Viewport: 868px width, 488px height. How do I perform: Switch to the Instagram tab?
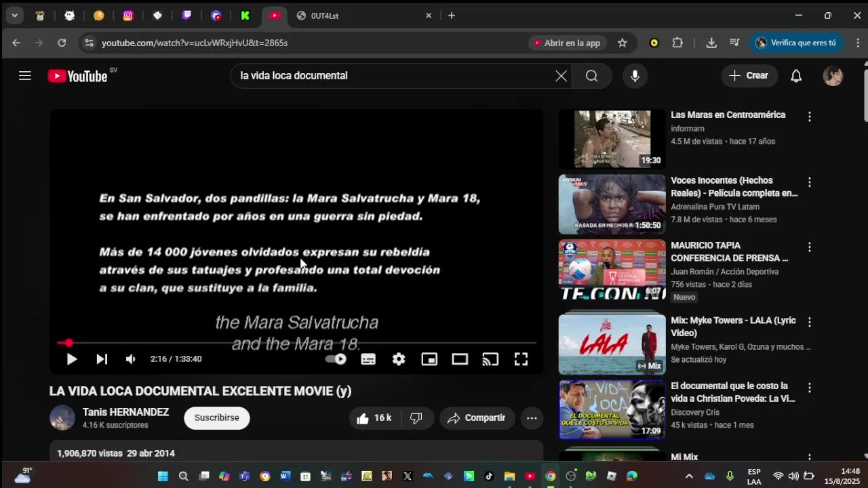(128, 16)
